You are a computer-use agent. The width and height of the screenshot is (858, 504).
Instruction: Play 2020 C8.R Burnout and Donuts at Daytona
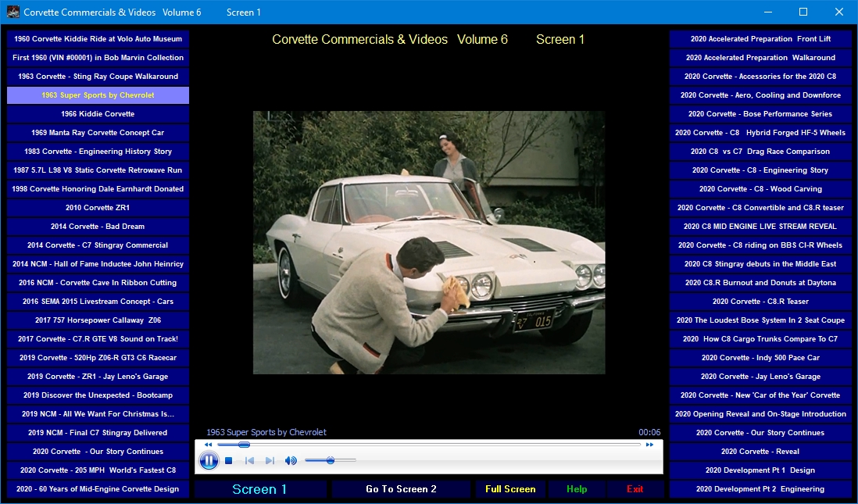pyautogui.click(x=760, y=283)
